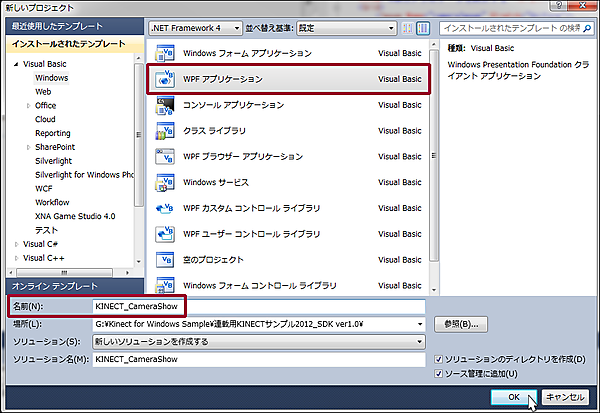Image resolution: width=600 pixels, height=413 pixels.
Task: Open the .NET Framework 4 dropdown
Action: 196,28
